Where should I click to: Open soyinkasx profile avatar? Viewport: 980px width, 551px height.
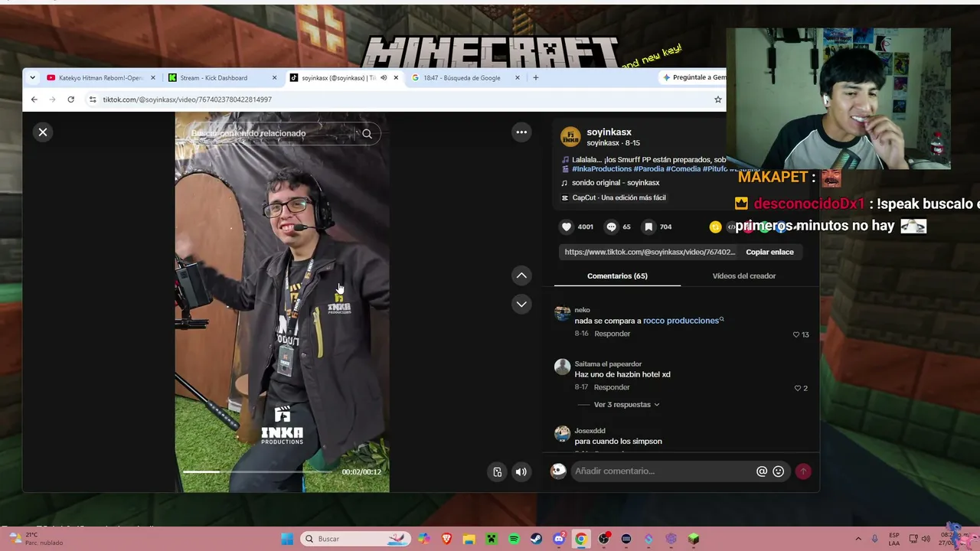(570, 137)
